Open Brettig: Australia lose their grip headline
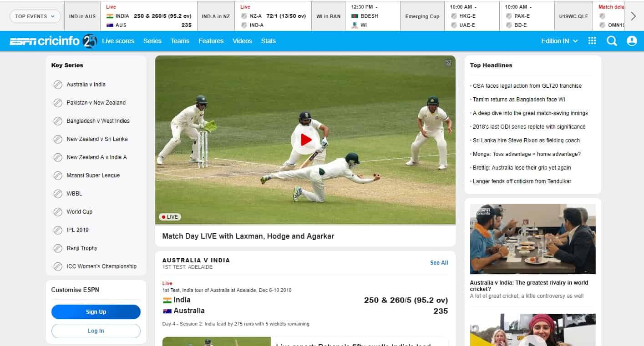Image resolution: width=644 pixels, height=346 pixels. [x=522, y=168]
